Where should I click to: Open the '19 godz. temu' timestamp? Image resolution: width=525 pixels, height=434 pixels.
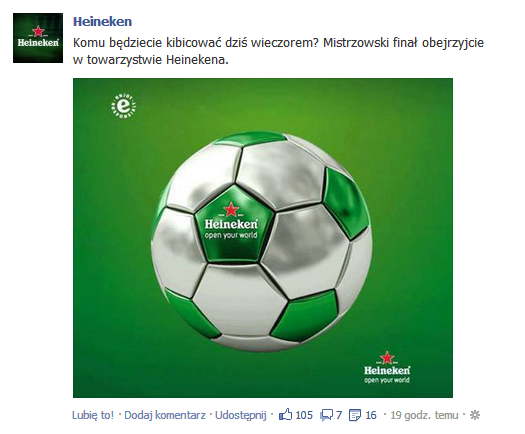click(424, 415)
